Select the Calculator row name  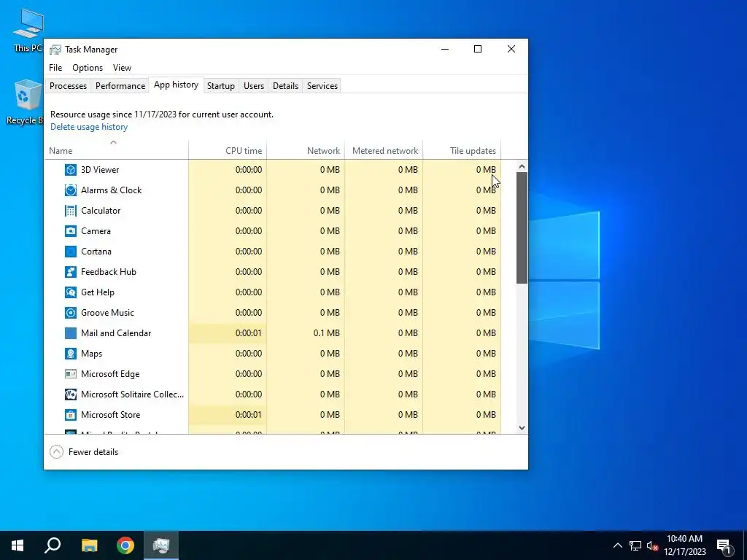pos(101,211)
